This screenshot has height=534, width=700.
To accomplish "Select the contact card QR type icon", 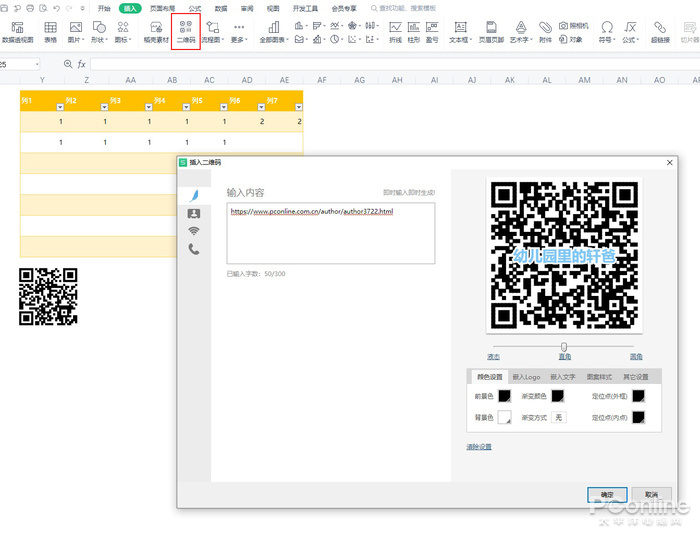I will [x=194, y=213].
